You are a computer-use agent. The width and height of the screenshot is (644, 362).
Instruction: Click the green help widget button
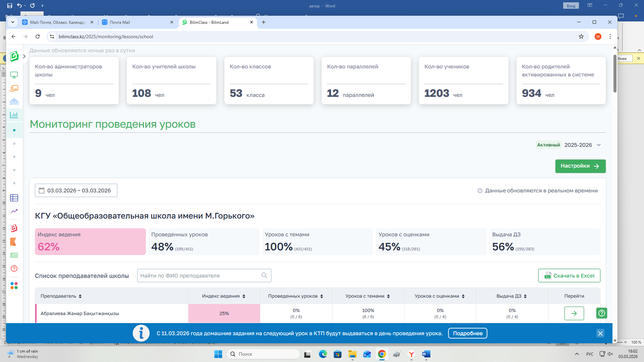click(602, 313)
